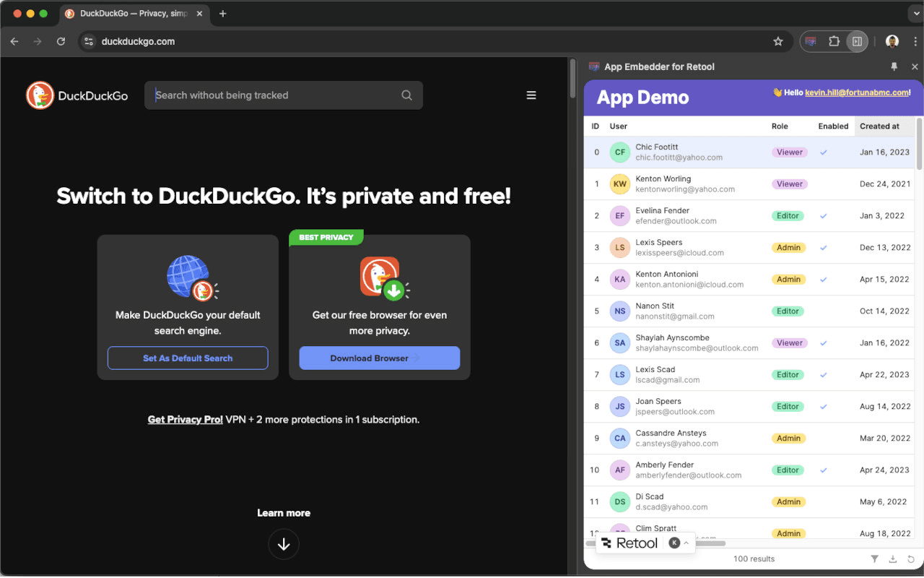The width and height of the screenshot is (924, 578).
Task: Click the App Embedder extension icon in toolbar
Action: (x=811, y=41)
